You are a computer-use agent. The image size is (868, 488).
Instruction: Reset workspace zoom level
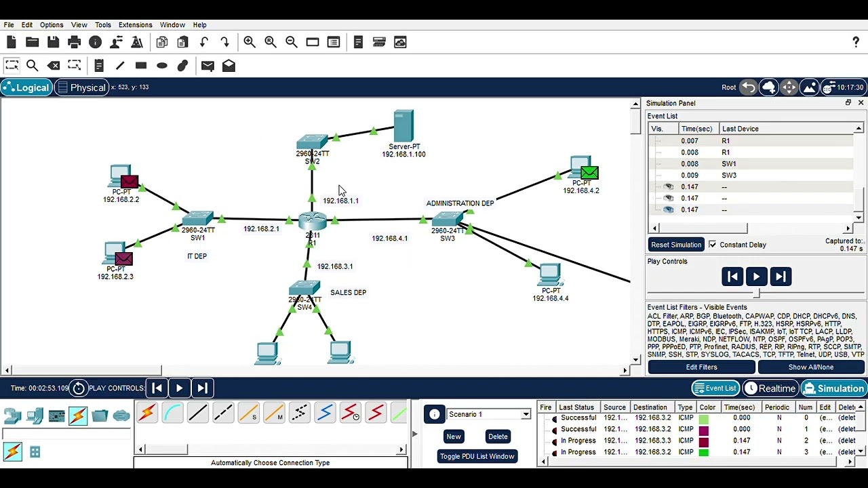(x=271, y=42)
